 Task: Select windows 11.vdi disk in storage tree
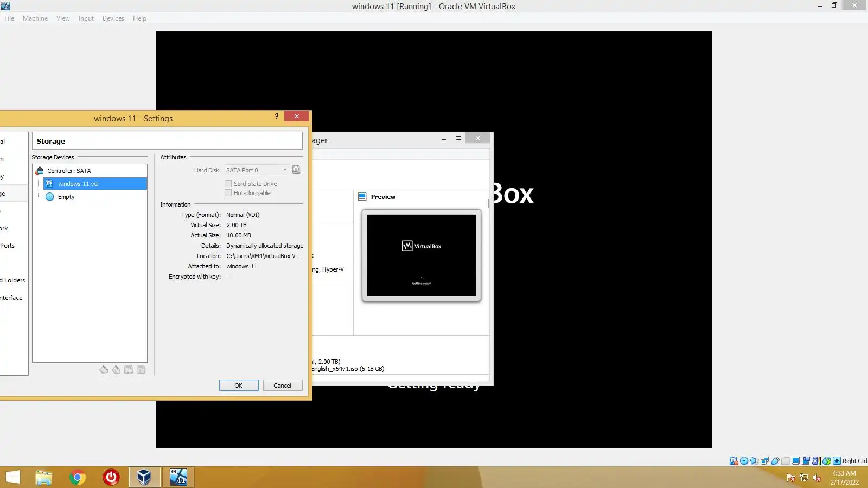94,184
